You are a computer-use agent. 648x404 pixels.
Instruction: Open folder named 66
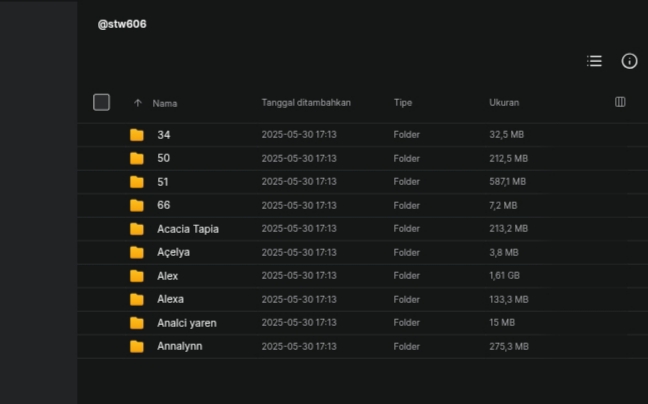[164, 205]
